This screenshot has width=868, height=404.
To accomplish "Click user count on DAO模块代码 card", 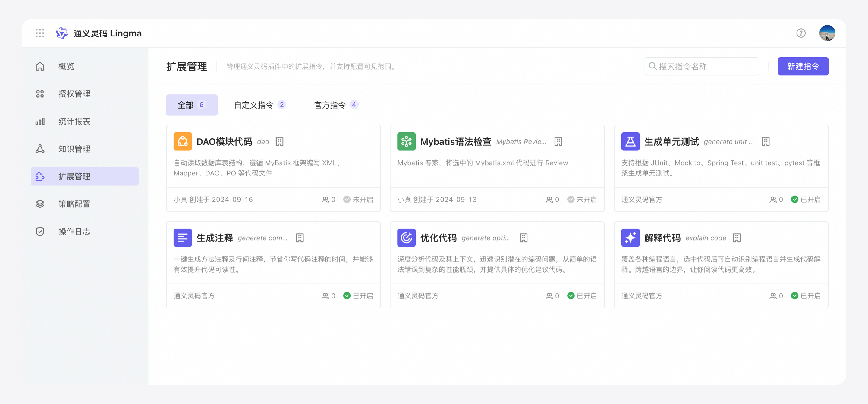I will (328, 200).
